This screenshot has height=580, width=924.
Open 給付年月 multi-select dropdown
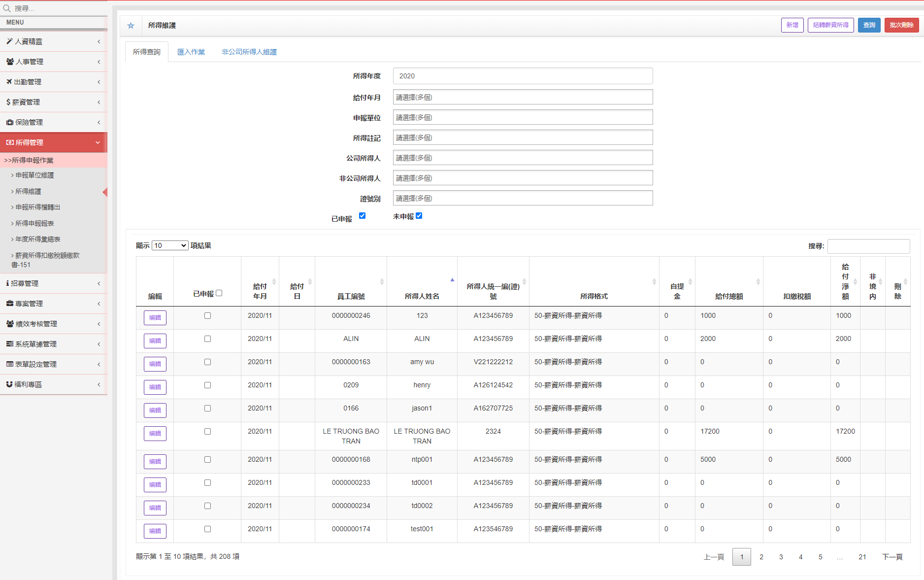(x=523, y=97)
